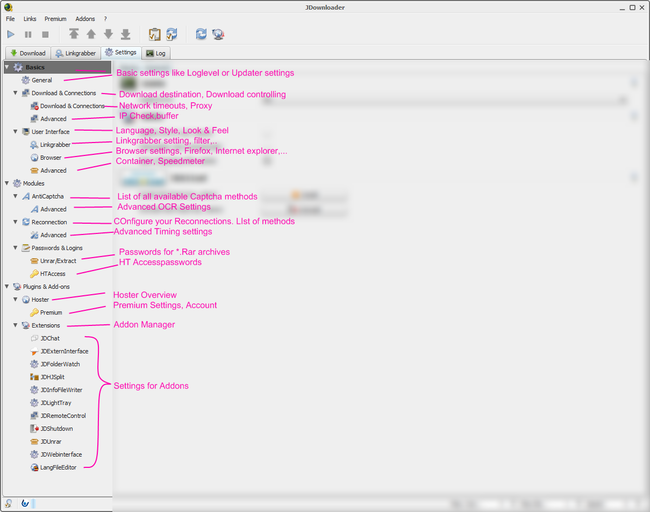This screenshot has width=650, height=512.
Task: Open JDExternInterface addon settings
Action: coord(59,351)
